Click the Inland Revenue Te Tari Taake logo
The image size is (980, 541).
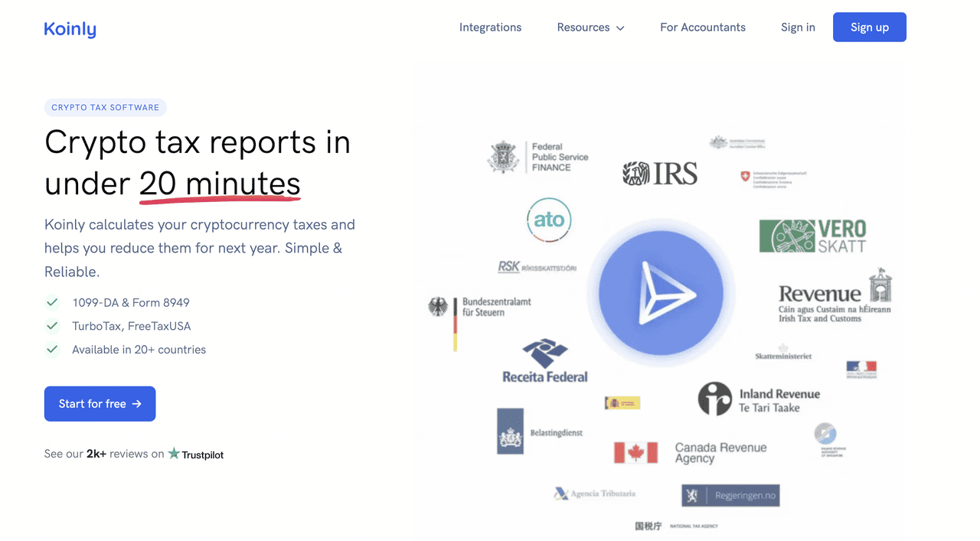coord(715,399)
